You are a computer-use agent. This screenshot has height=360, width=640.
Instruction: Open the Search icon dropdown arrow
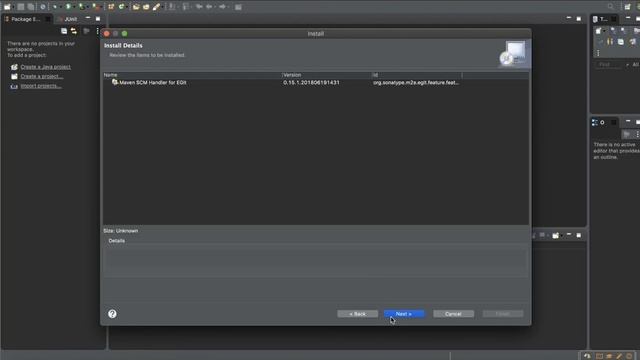(162, 7)
